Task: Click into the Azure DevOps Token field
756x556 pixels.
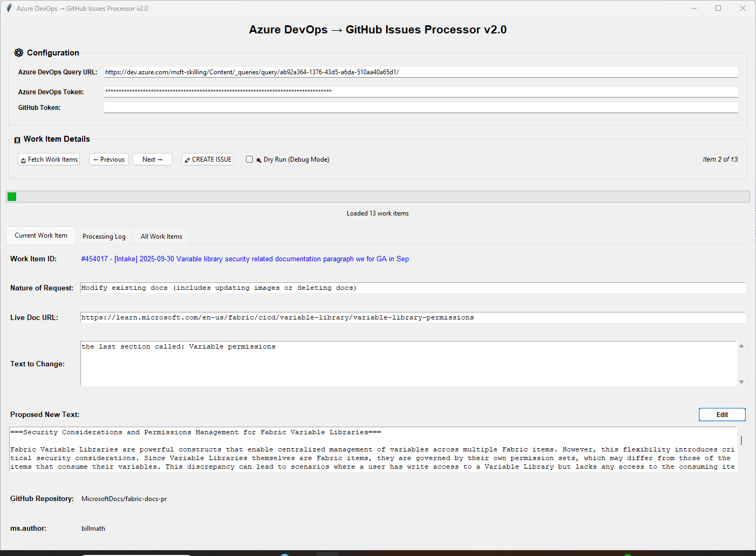Action: [x=421, y=92]
